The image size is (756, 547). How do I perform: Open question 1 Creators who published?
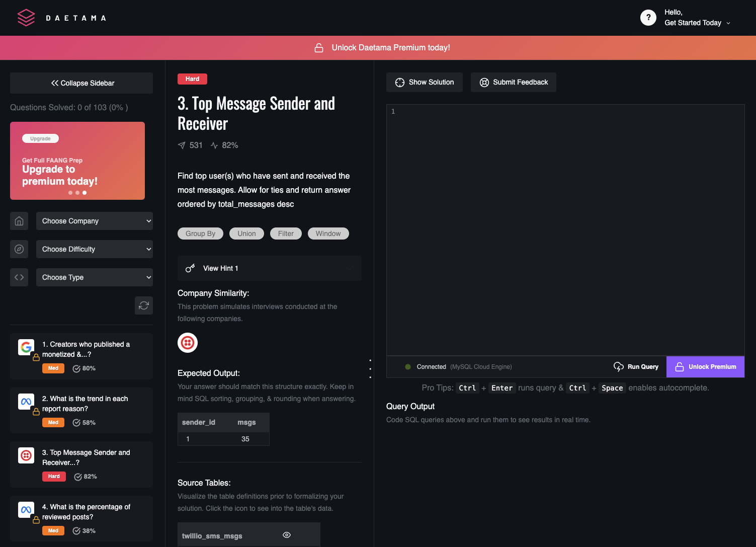coord(86,349)
